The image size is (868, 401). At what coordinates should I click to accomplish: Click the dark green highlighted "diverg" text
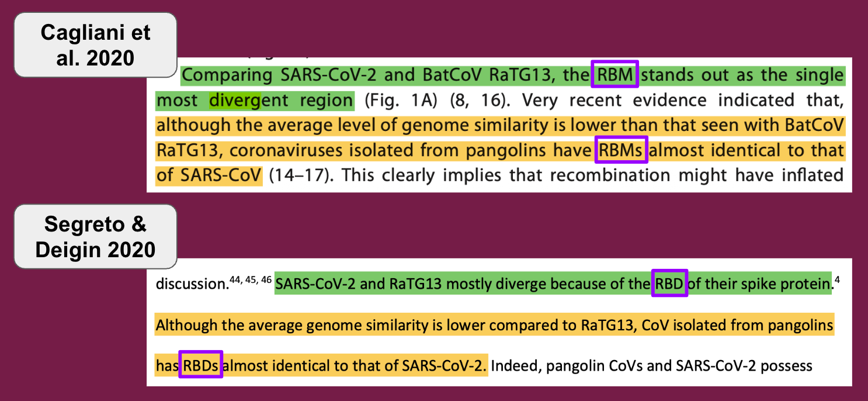point(234,100)
